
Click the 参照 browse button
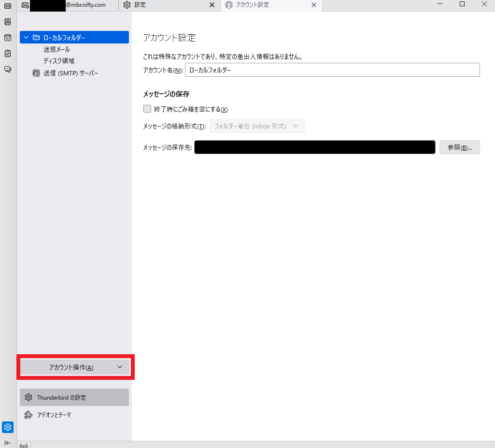[459, 147]
